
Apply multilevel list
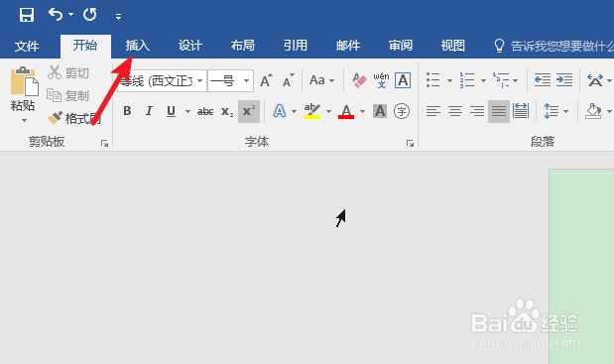(501, 80)
